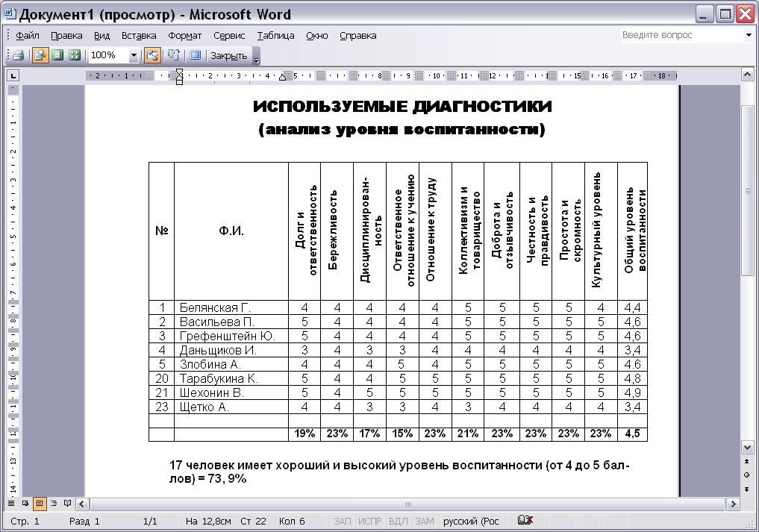The width and height of the screenshot is (759, 532).
Task: Click the Shrink to Fit icon
Action: click(x=174, y=55)
